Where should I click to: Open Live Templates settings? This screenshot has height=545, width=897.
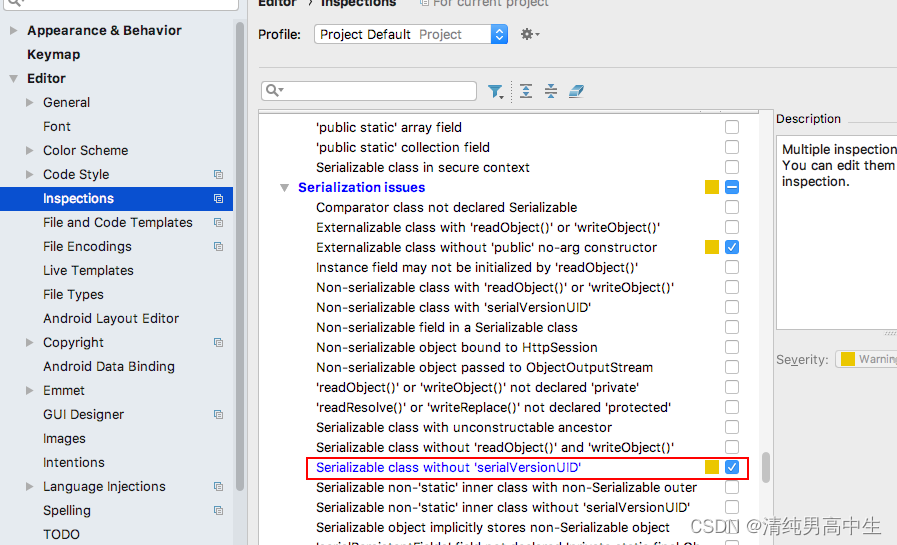pos(88,270)
